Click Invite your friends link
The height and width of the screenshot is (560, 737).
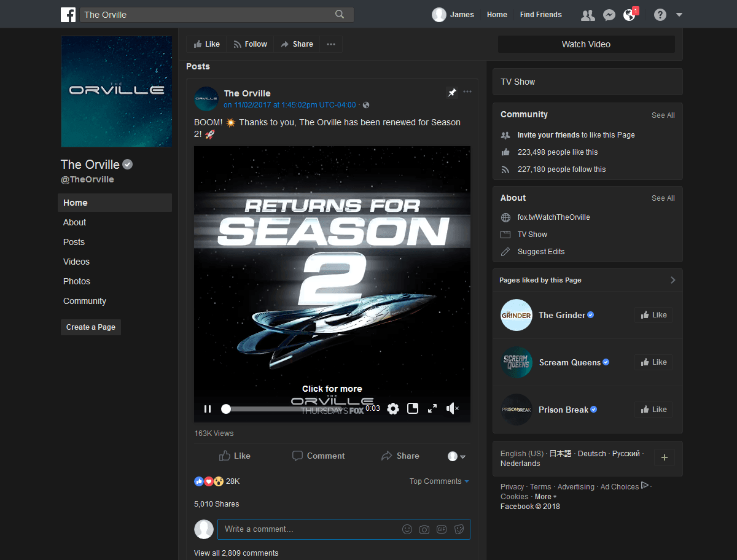(x=548, y=135)
